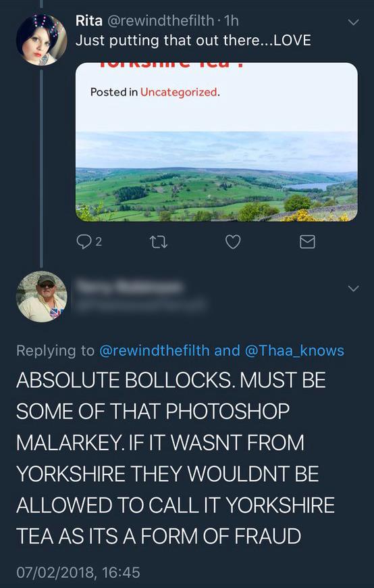Like Rita's tweet with the heart icon

click(x=233, y=242)
